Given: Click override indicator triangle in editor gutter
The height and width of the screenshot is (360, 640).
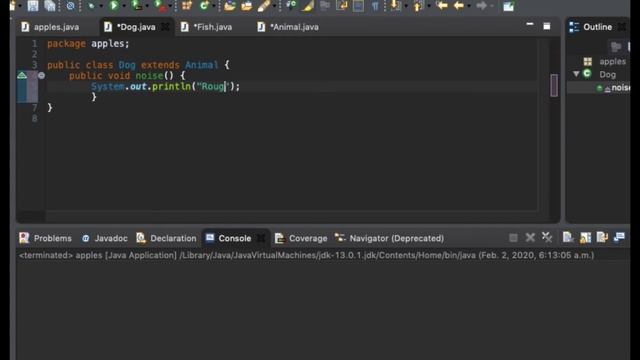Looking at the screenshot, I should coord(22,75).
